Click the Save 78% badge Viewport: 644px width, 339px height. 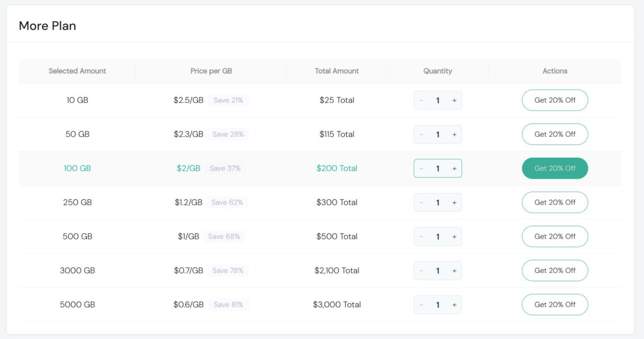(228, 270)
